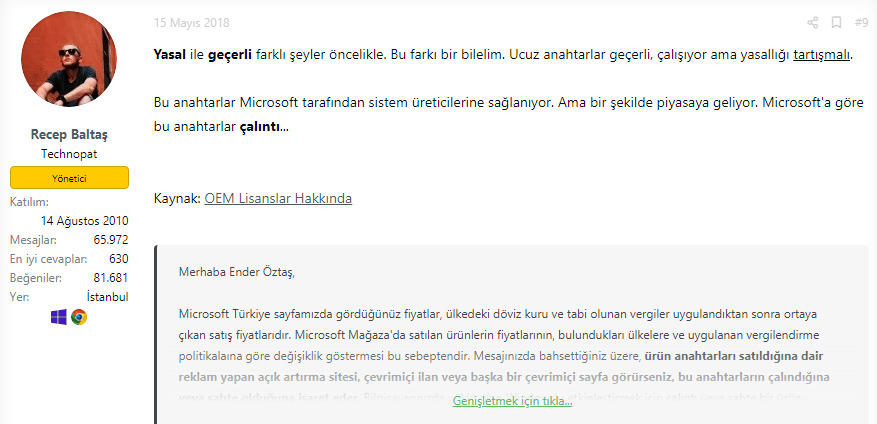The width and height of the screenshot is (877, 424).
Task: Open the "OEM Lisanslar Hakkında" source link
Action: [x=278, y=198]
